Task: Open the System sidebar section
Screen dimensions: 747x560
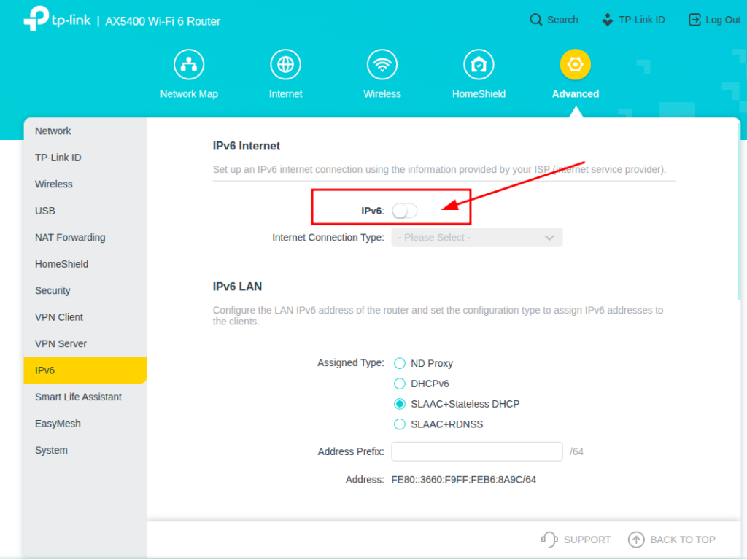Action: 51,451
